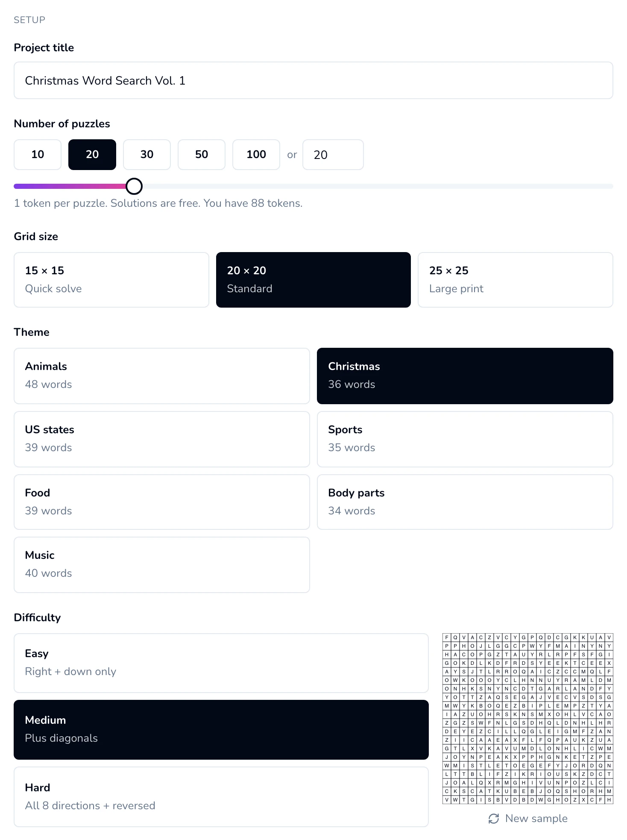Select the Food theme
Image resolution: width=627 pixels, height=840 pixels.
coord(162,502)
